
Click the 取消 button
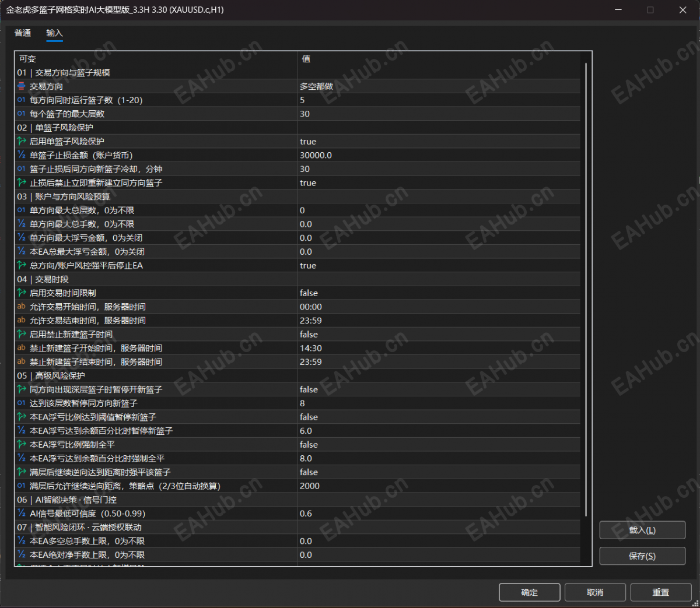pos(595,592)
